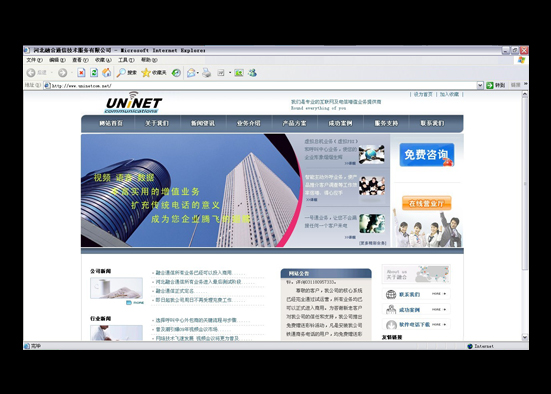This screenshot has height=394, width=551.
Task: Click the 公司新闻 thumbnail image
Action: 116,288
